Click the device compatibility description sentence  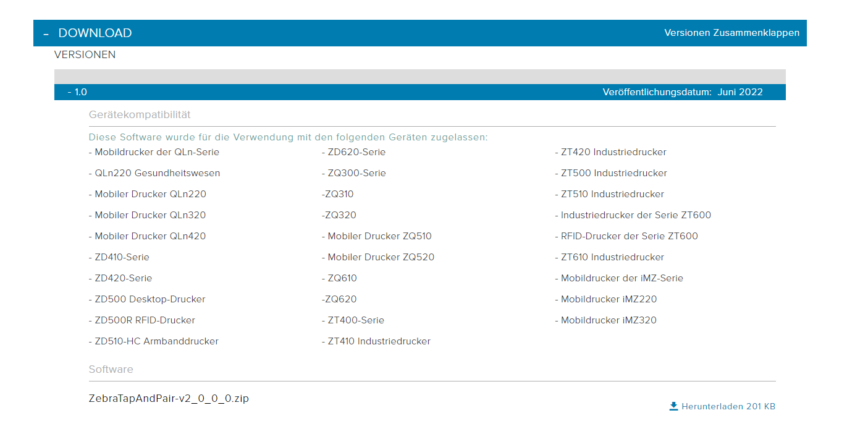click(288, 137)
